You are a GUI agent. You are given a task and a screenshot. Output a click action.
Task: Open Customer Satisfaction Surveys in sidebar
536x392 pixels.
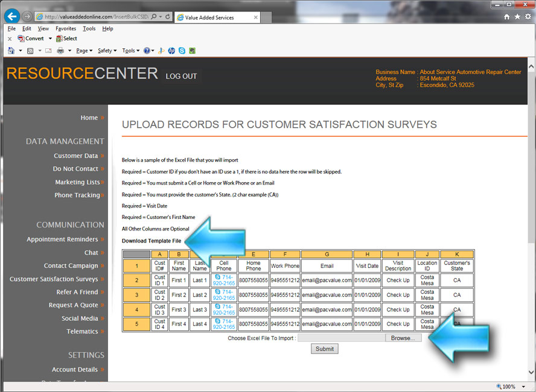54,279
